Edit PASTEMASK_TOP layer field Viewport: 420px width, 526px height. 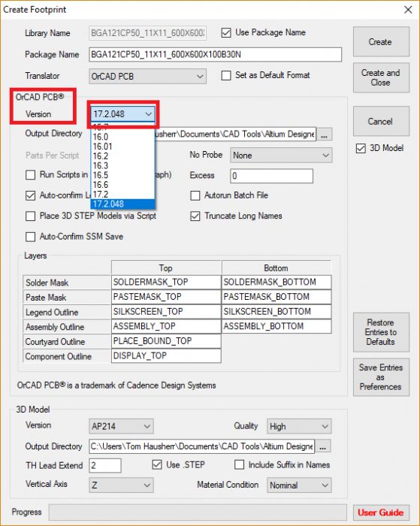(x=166, y=297)
